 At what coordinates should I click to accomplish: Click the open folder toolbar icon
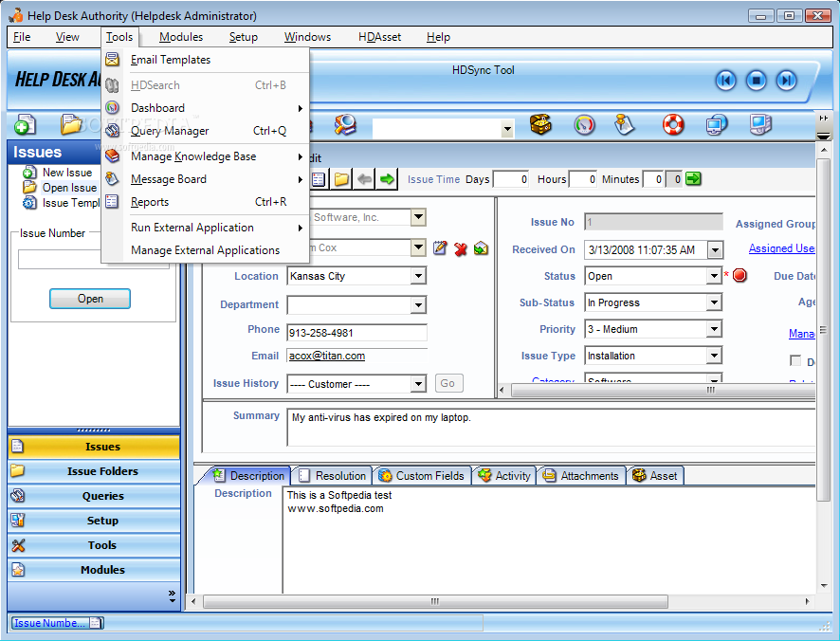70,124
